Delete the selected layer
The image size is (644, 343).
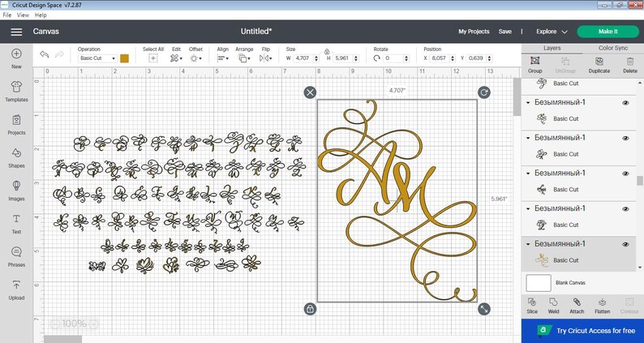(x=630, y=65)
